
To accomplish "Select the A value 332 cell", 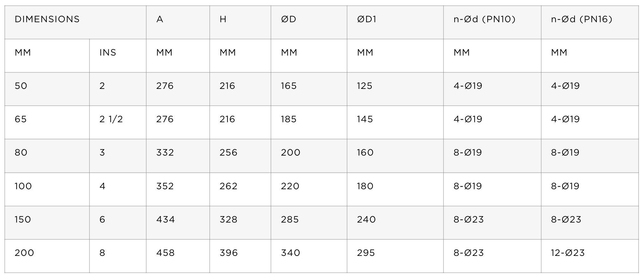I will point(178,156).
